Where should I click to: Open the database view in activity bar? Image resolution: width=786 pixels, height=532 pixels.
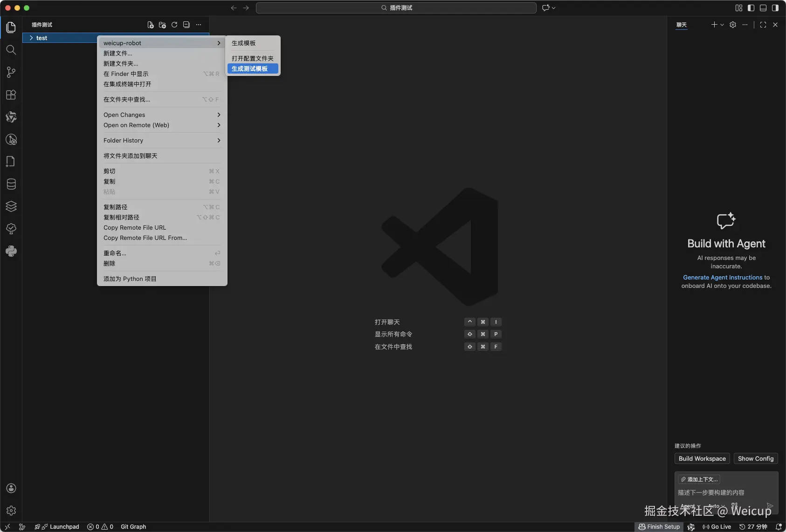(x=11, y=184)
